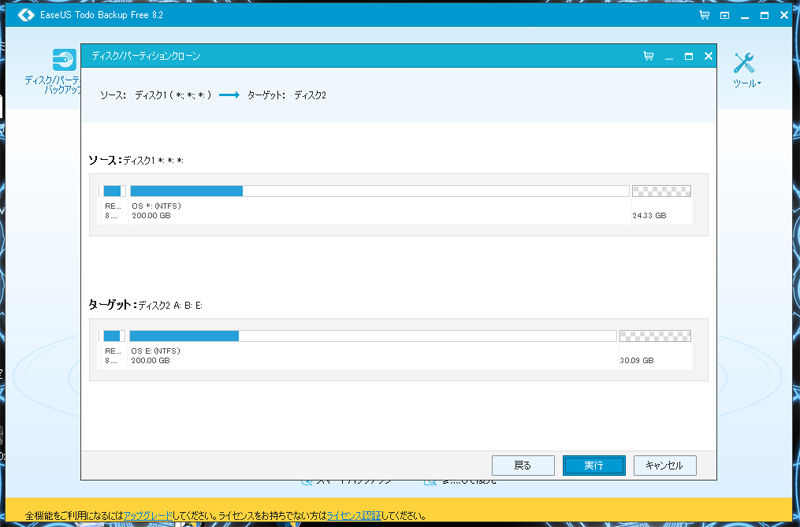The image size is (800, 527).
Task: Click the ターゲット: ディスク2 A: B: E: label
Action: [x=145, y=305]
